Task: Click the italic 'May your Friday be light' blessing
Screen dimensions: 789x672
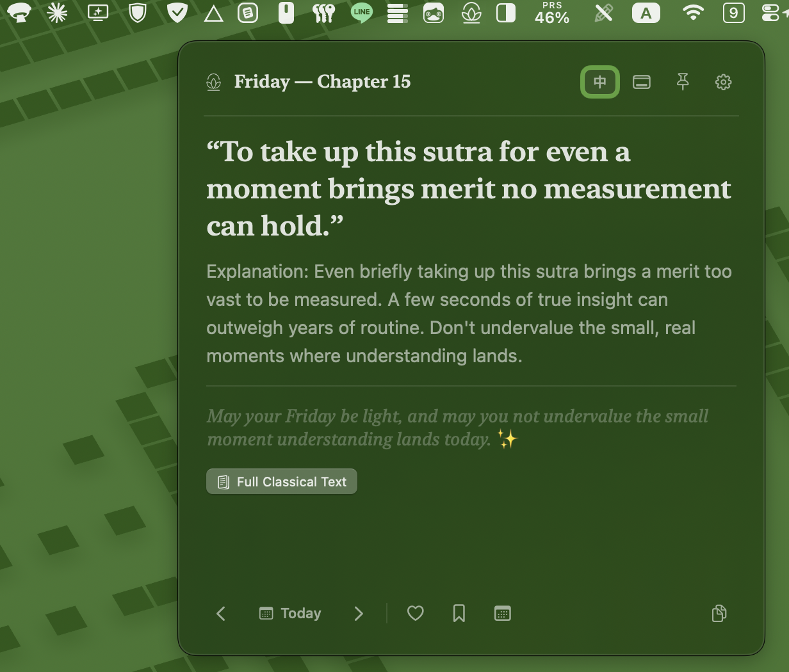Action: tap(457, 428)
